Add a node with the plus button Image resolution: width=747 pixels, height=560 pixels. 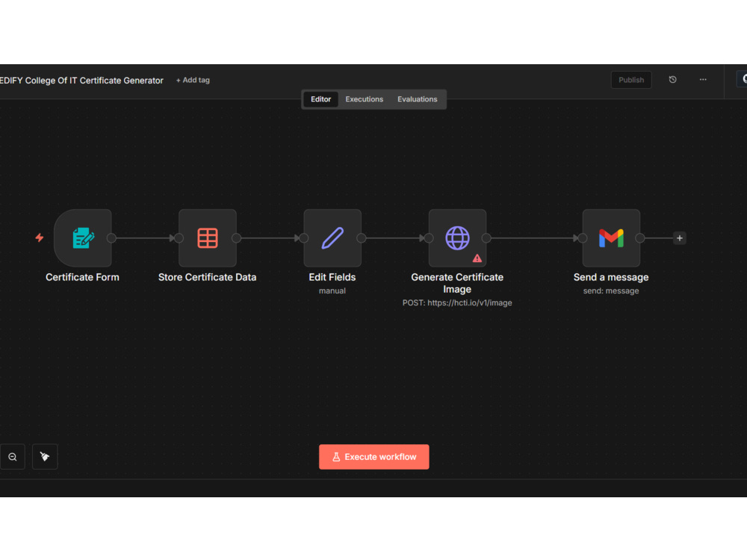pyautogui.click(x=680, y=238)
